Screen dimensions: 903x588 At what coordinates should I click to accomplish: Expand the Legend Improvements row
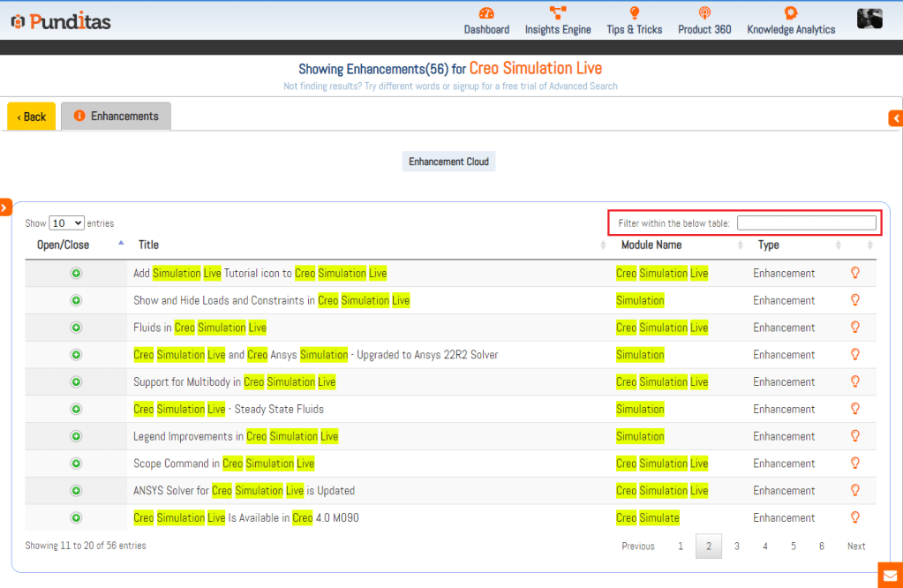click(76, 437)
